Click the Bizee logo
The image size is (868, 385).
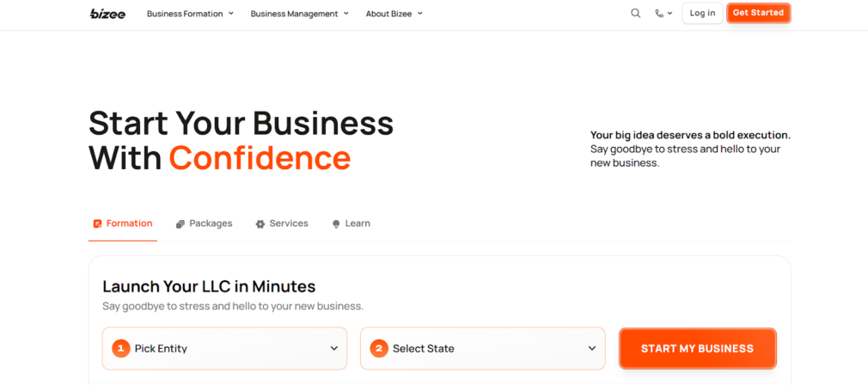click(107, 14)
